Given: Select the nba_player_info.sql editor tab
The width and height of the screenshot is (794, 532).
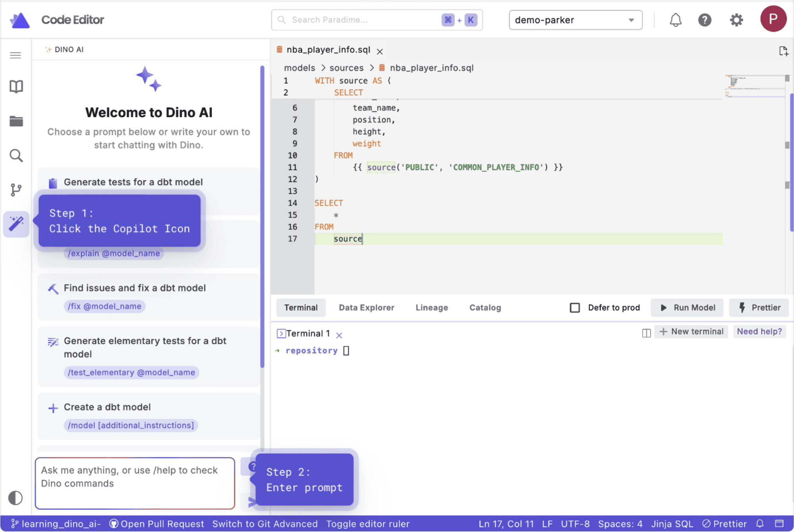Looking at the screenshot, I should [x=328, y=50].
